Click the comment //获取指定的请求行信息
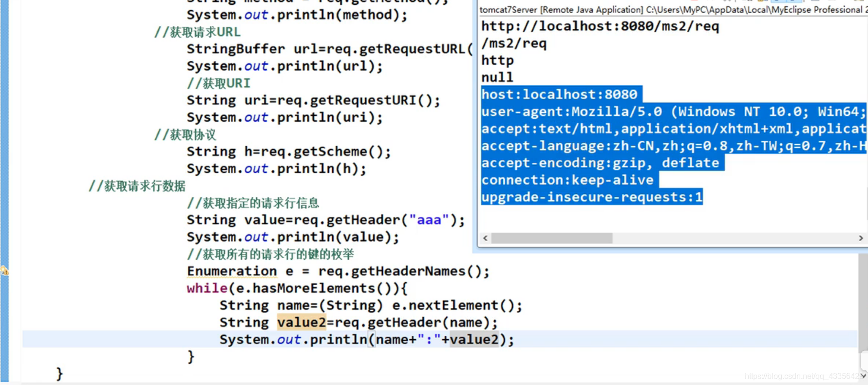 (x=253, y=203)
